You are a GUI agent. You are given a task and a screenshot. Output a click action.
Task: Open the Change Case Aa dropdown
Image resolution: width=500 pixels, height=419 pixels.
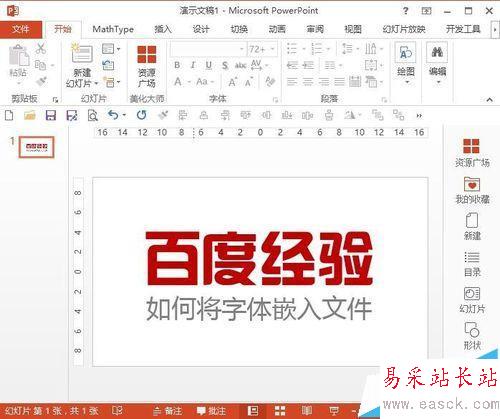click(205, 82)
